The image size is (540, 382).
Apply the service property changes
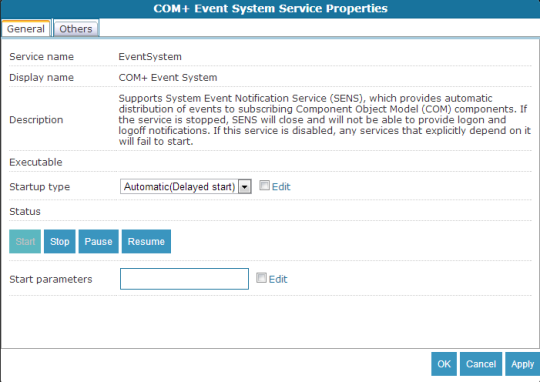pos(522,364)
